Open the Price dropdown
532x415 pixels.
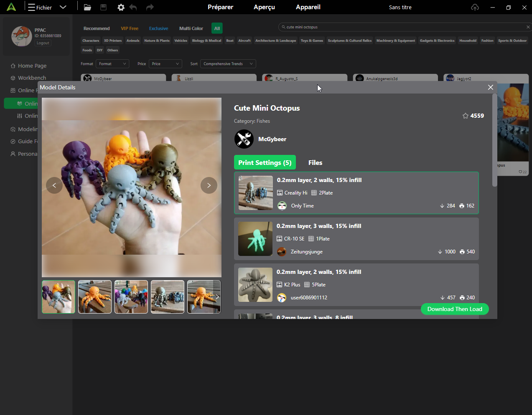click(165, 64)
